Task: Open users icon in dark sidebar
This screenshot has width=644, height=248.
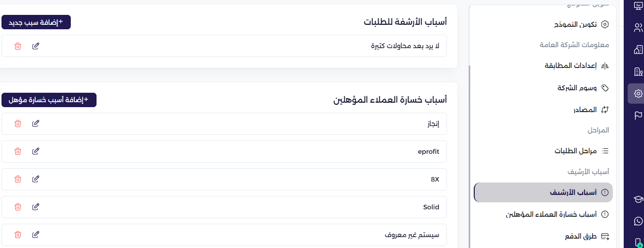Action: pyautogui.click(x=638, y=28)
